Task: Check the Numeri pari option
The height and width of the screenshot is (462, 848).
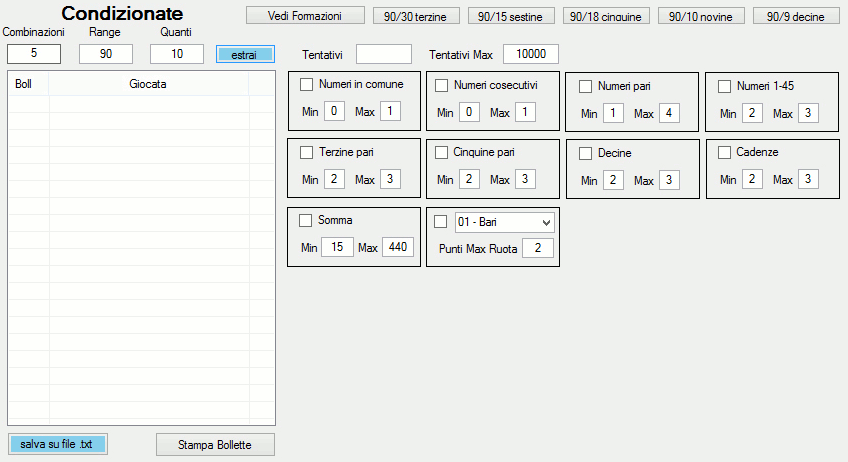Action: point(586,86)
